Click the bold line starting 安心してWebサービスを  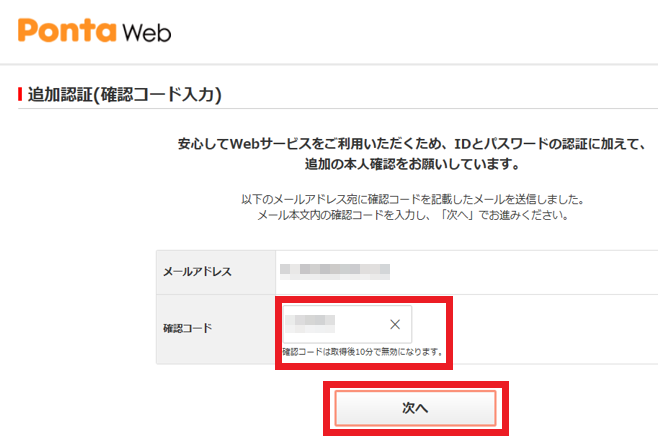412,144
